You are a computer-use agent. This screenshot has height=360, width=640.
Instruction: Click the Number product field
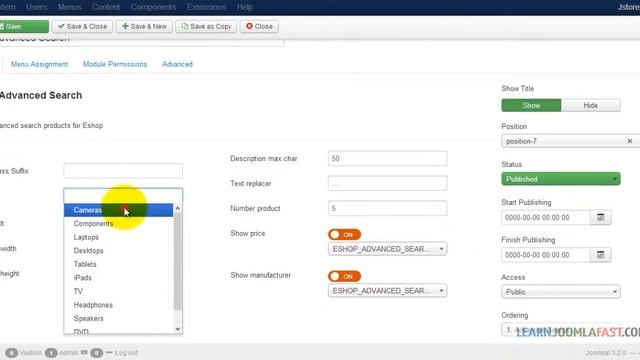(387, 208)
